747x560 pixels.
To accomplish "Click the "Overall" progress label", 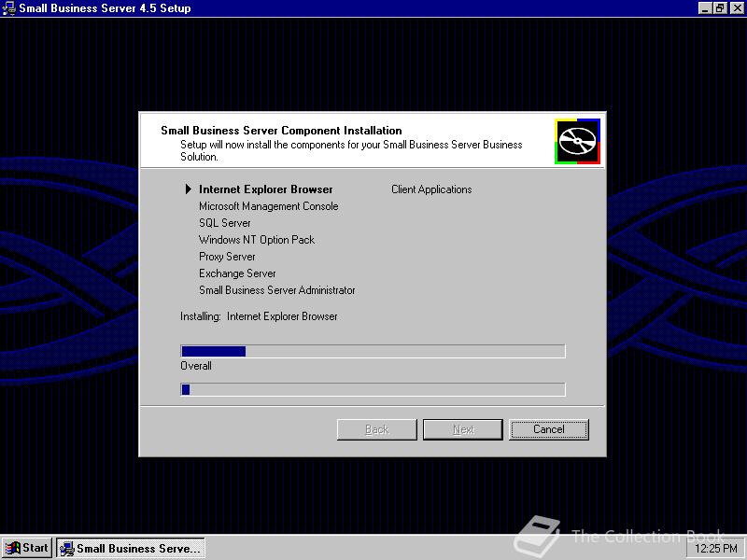I will point(196,366).
